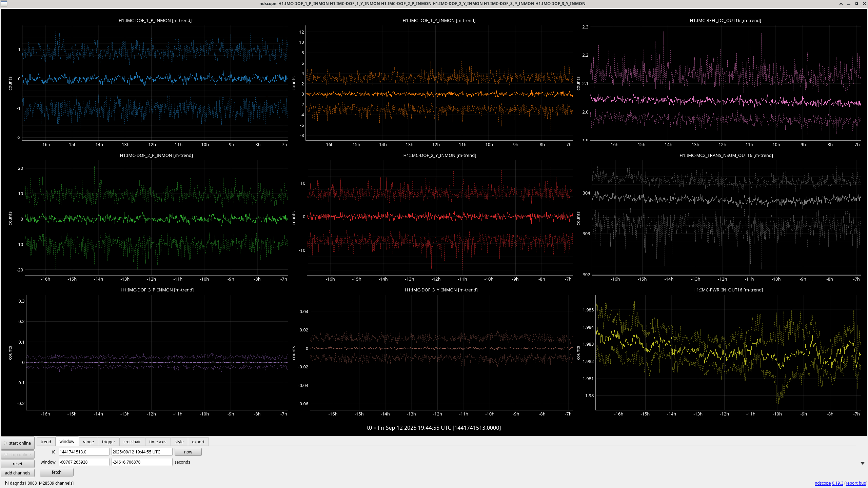Click add channels button
868x488 pixels.
[18, 473]
